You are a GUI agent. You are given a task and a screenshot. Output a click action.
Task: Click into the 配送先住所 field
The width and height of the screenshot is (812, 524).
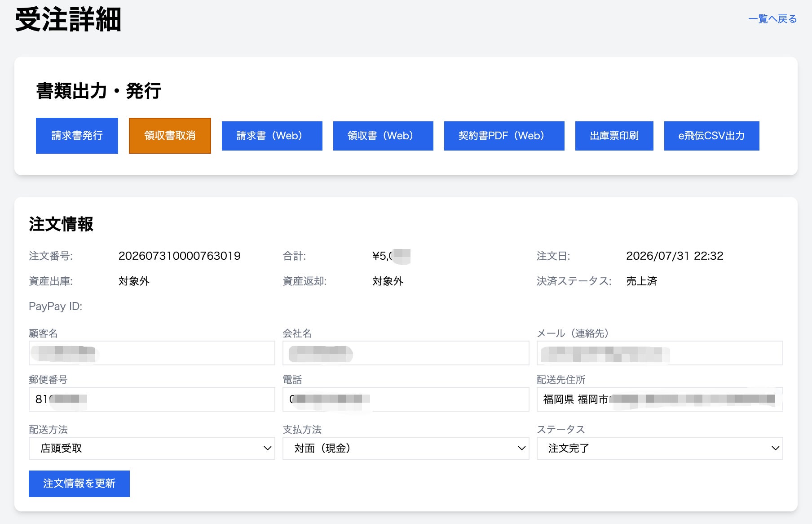(660, 399)
